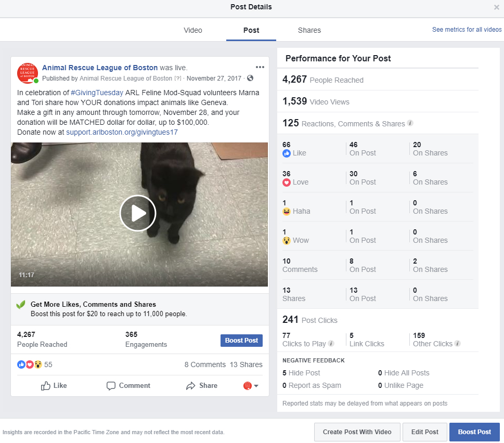The height and width of the screenshot is (443, 504).
Task: Click the public globe audience icon
Action: [250, 78]
